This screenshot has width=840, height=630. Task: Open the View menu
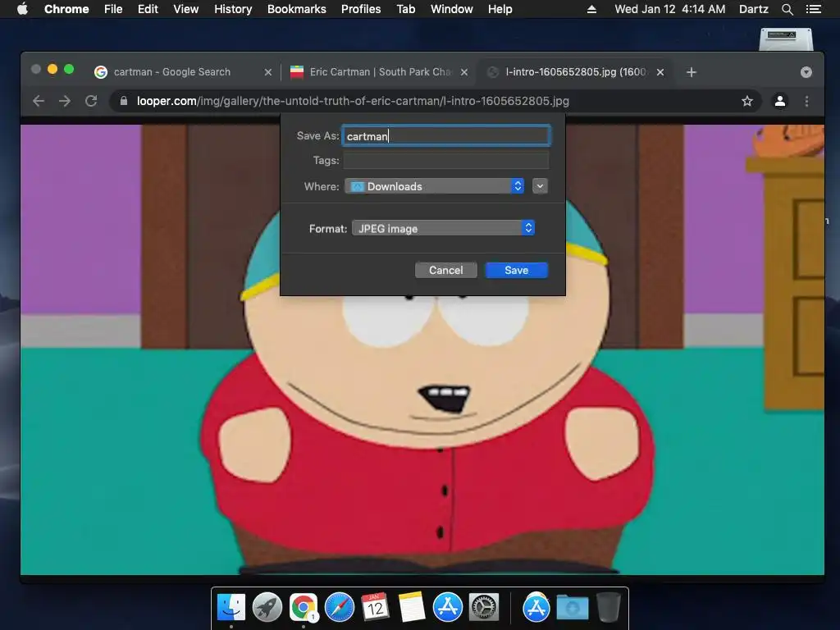pos(186,9)
